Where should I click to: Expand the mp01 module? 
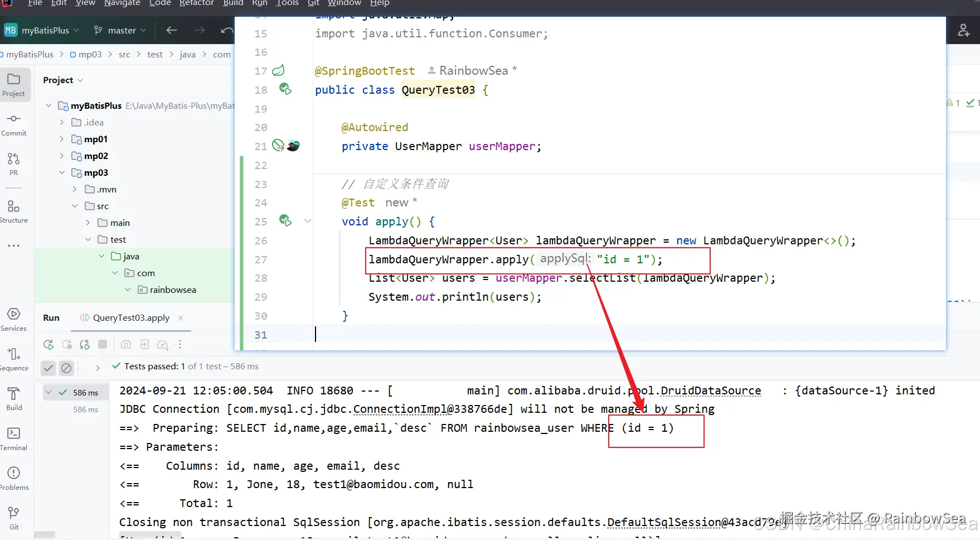(62, 139)
